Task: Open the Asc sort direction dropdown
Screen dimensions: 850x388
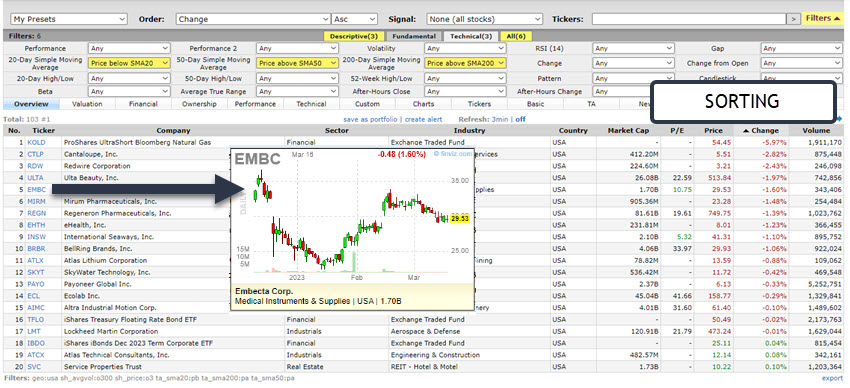Action: [356, 19]
